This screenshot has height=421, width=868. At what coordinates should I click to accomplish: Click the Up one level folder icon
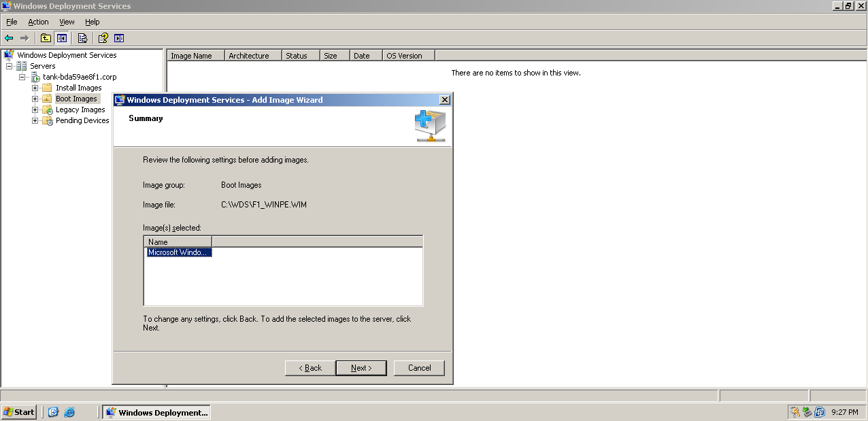(46, 38)
